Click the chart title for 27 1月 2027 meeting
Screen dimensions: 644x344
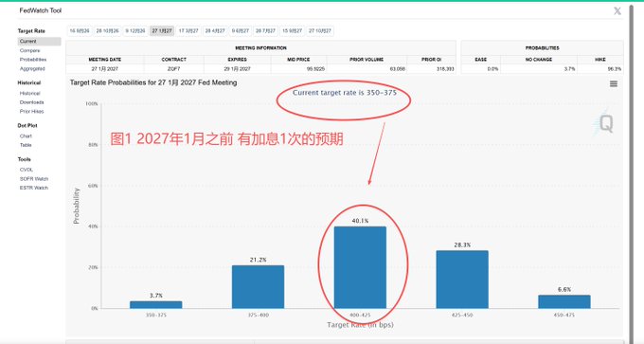pos(153,82)
